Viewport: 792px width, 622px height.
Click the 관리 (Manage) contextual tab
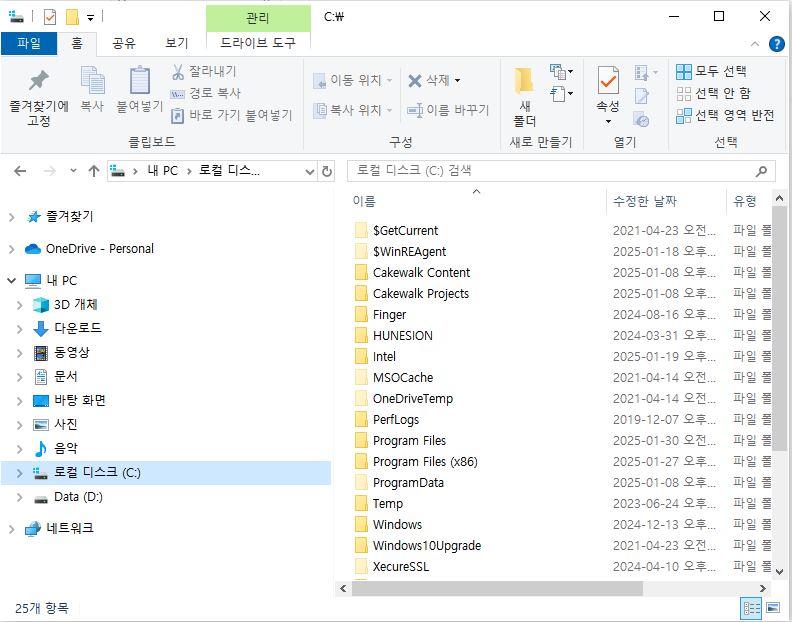pos(258,18)
